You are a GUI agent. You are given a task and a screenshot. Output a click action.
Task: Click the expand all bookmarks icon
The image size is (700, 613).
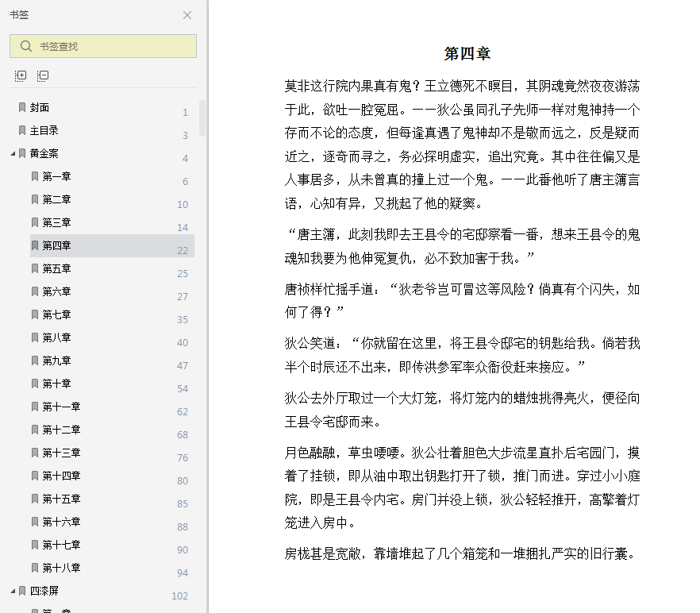pos(21,75)
